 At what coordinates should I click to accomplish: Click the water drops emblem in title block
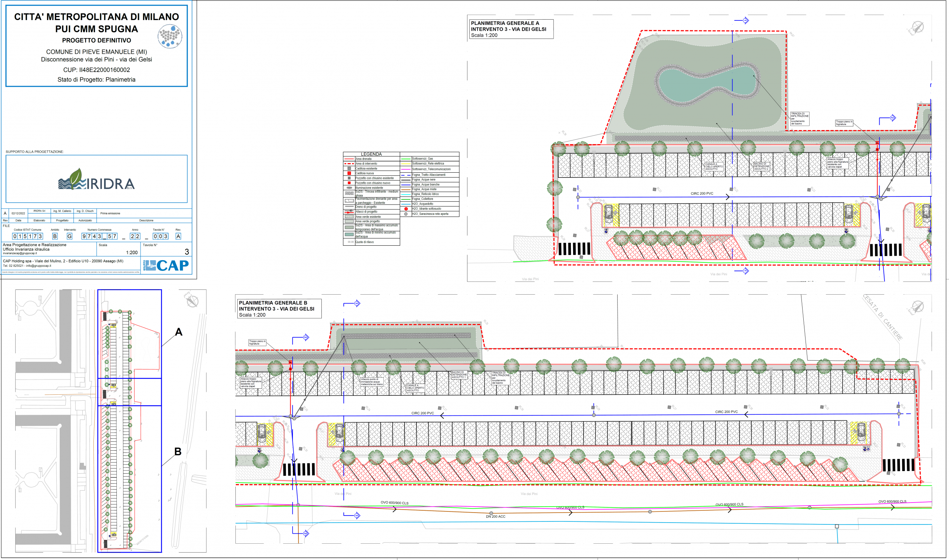(x=170, y=37)
